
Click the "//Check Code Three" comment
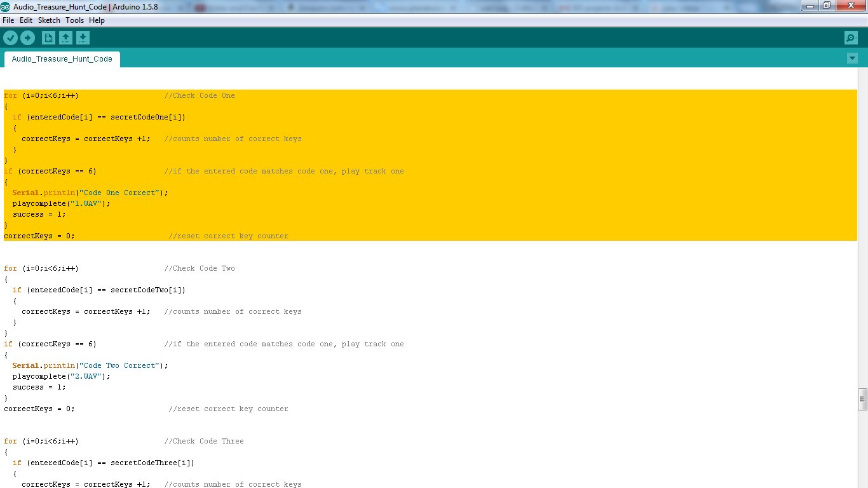pyautogui.click(x=204, y=442)
